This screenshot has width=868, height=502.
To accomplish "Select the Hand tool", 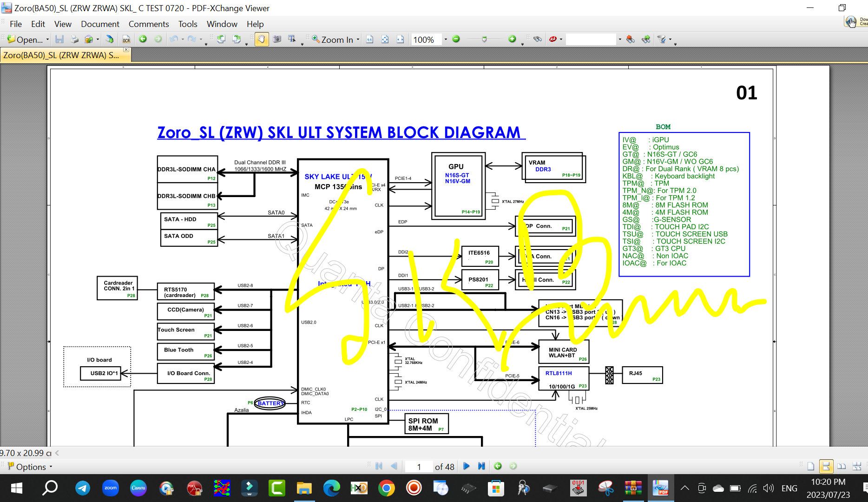I will pos(262,40).
